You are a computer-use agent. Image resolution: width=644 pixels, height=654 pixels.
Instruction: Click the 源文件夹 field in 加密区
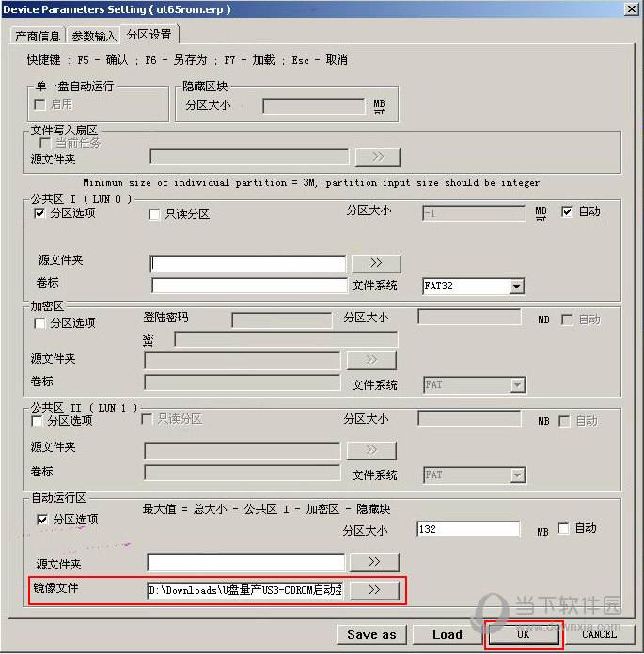(x=242, y=361)
